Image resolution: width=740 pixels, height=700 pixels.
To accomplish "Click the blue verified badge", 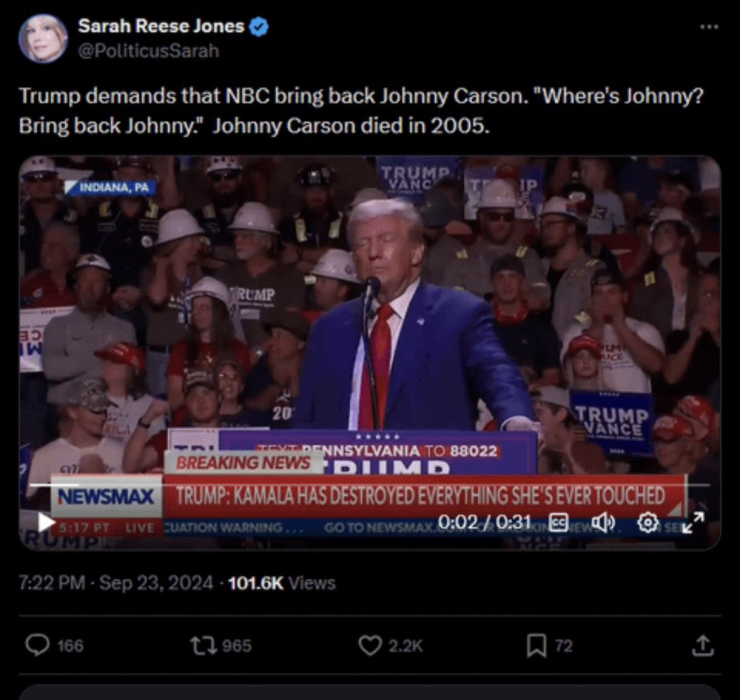I will point(259,27).
